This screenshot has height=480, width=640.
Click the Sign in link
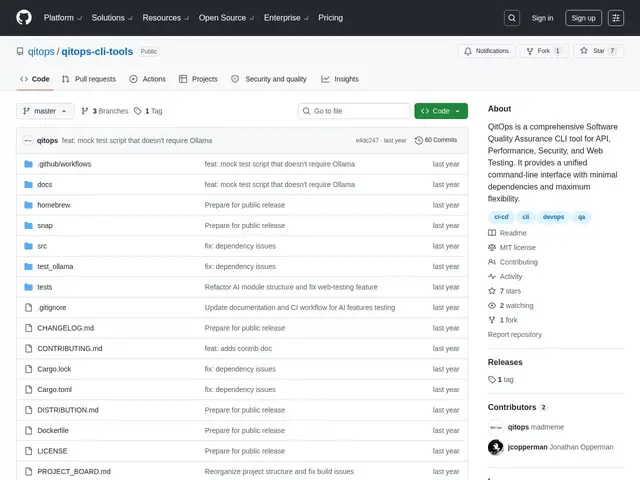click(542, 18)
